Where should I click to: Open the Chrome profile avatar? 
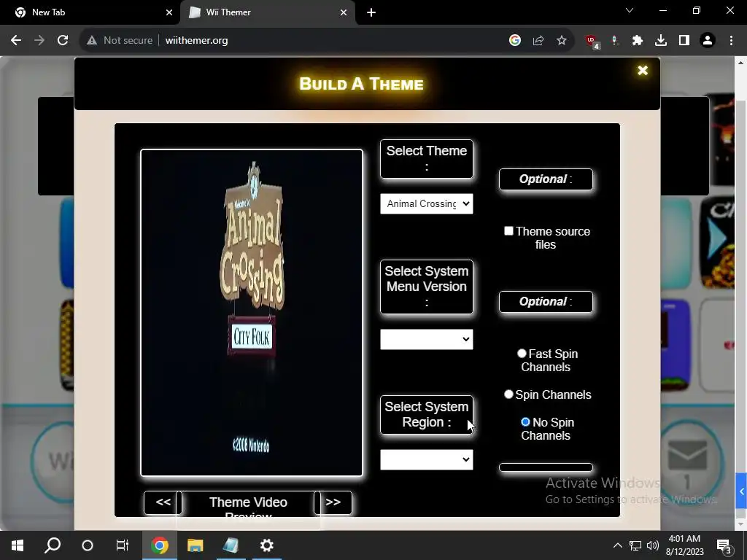click(708, 41)
